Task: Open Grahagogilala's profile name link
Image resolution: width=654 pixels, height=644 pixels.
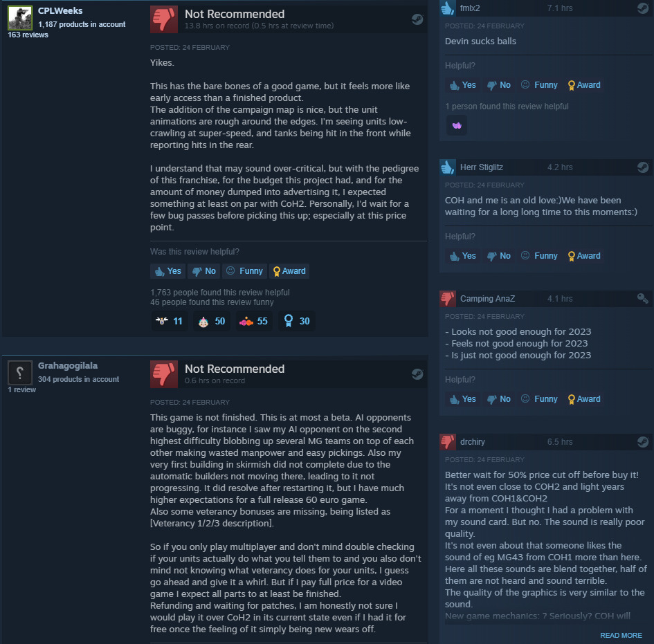Action: click(x=68, y=365)
